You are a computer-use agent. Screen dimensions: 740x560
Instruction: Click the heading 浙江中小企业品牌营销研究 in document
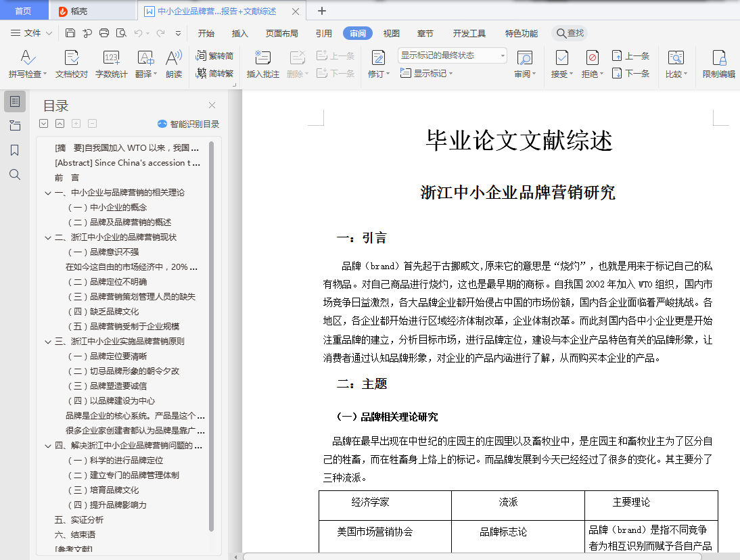(517, 193)
